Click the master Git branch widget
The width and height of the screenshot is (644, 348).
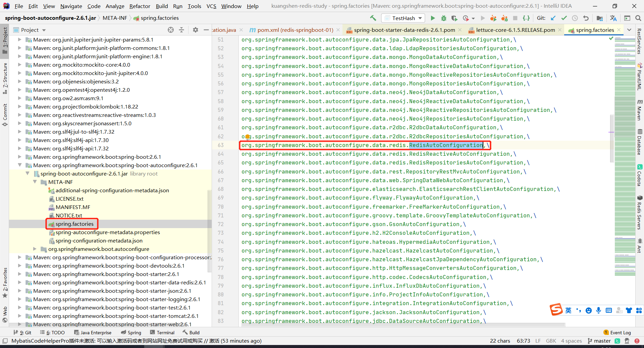click(599, 341)
